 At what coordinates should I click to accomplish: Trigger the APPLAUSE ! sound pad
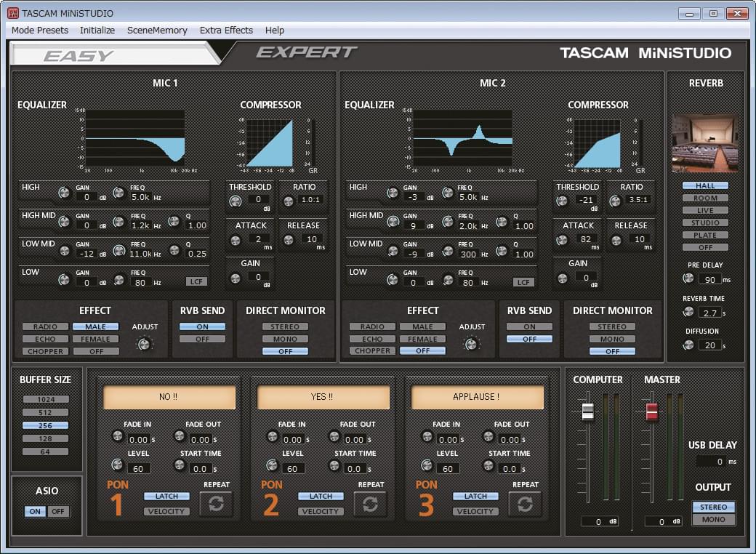click(x=477, y=397)
